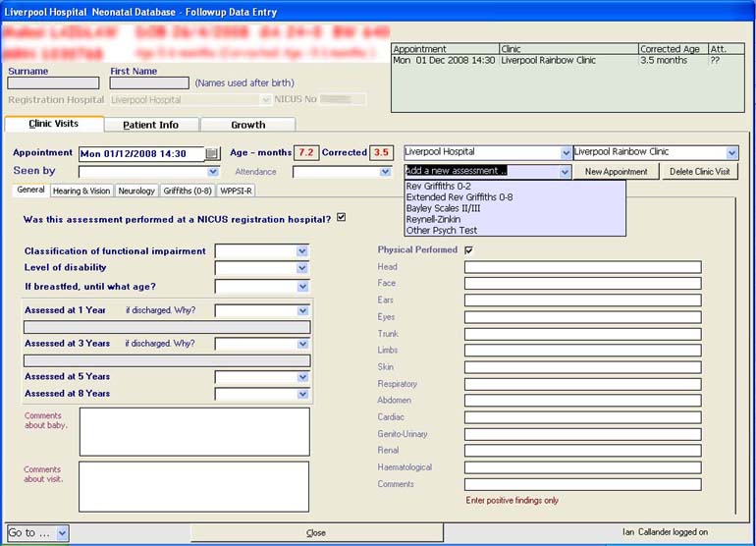
Task: Select the Hearing & Vision sub-tab
Action: 81,191
